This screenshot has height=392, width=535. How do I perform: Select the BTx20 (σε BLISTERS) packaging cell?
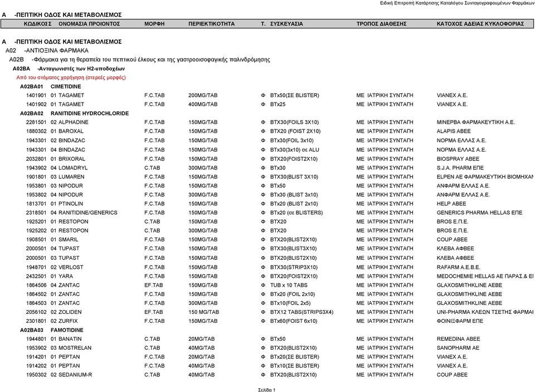[x=296, y=212]
